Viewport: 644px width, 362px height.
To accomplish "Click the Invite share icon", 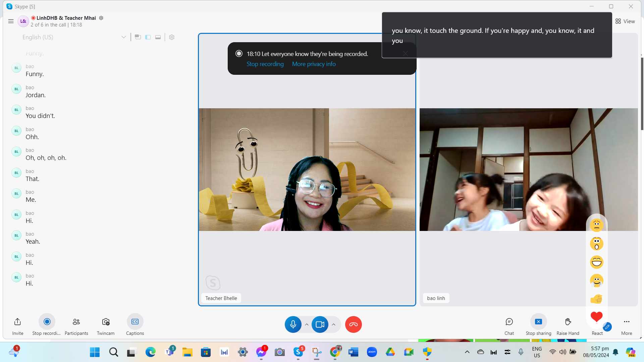I will coord(17,322).
